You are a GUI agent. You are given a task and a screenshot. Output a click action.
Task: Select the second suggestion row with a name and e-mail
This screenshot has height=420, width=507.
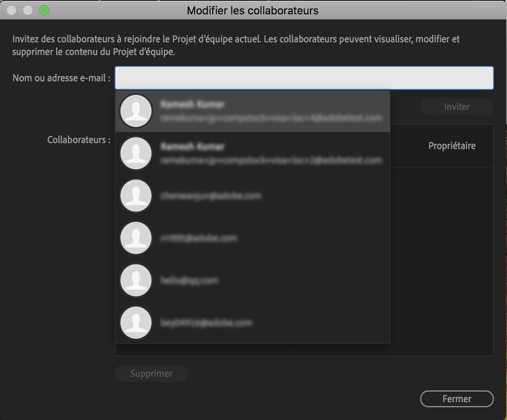252,153
